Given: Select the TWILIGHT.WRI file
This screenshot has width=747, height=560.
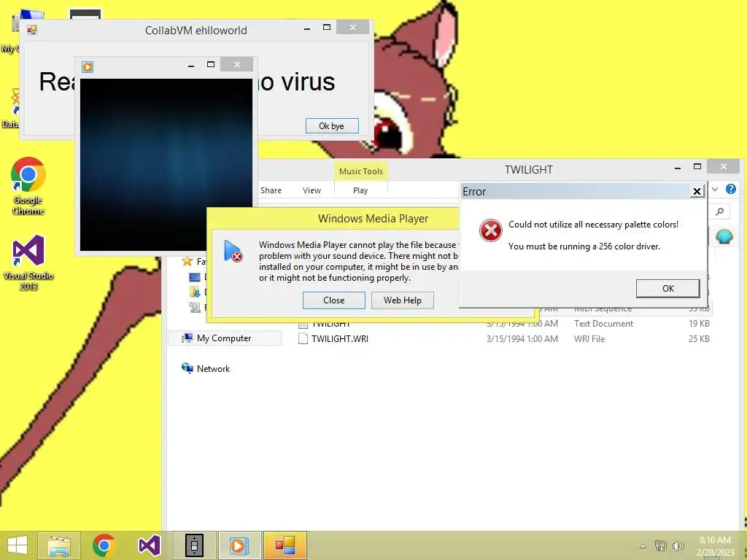Looking at the screenshot, I should click(340, 339).
